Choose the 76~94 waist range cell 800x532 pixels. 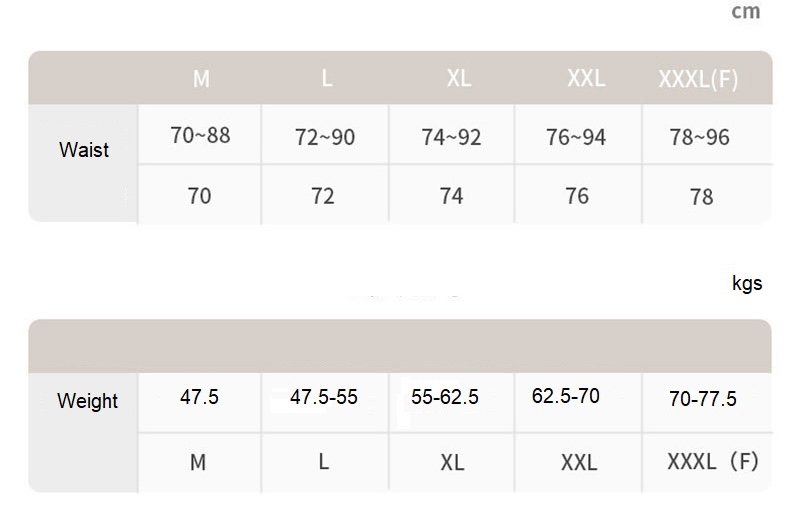pos(576,137)
